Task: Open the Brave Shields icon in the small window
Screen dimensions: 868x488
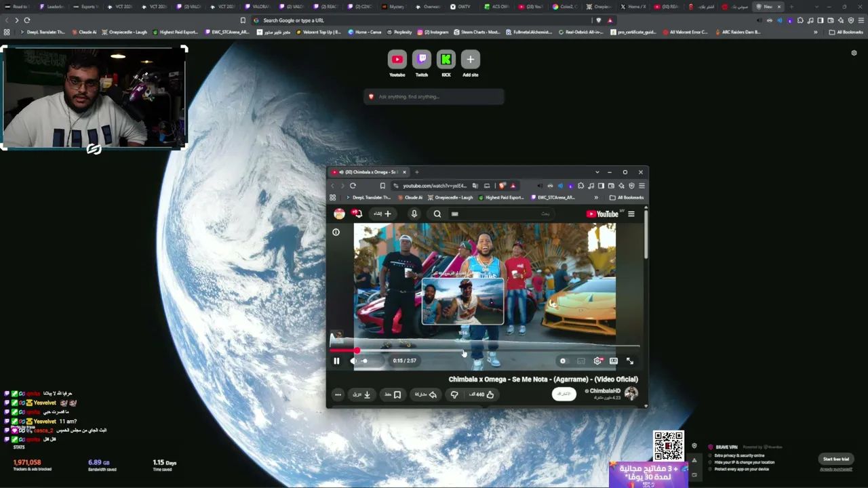Action: (502, 186)
